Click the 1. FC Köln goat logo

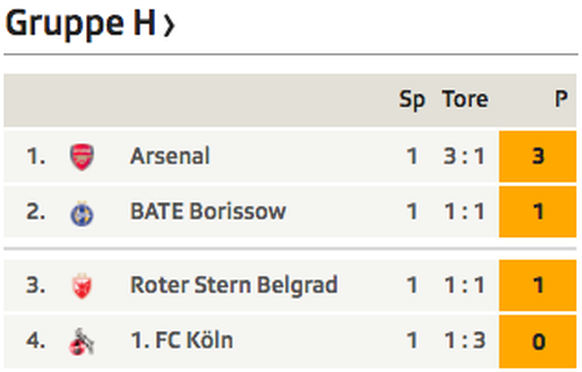coord(82,341)
